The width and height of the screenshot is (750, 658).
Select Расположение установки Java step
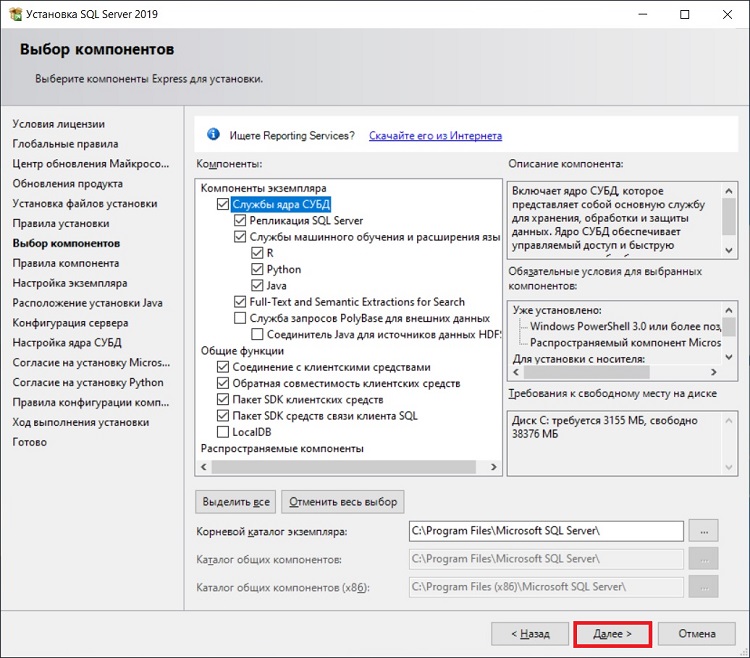[x=88, y=303]
